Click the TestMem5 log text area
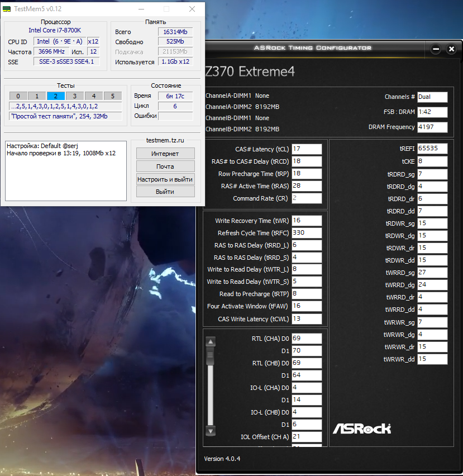 [x=66, y=170]
